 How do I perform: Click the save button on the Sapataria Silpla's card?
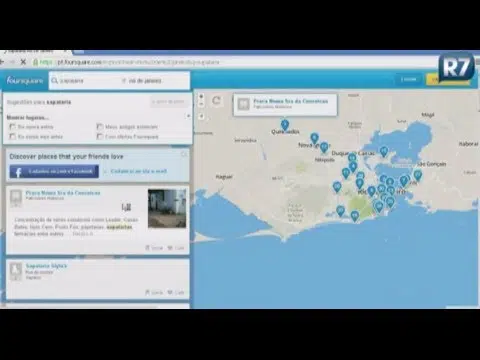[154, 292]
